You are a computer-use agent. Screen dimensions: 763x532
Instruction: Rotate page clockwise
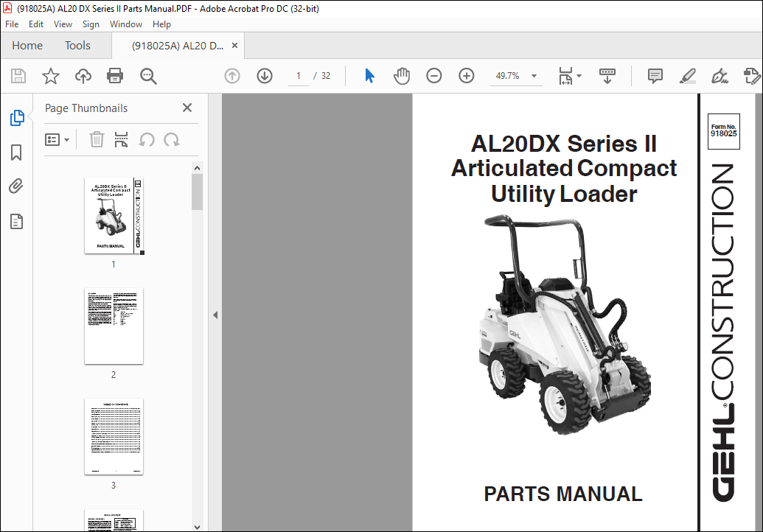click(x=171, y=140)
